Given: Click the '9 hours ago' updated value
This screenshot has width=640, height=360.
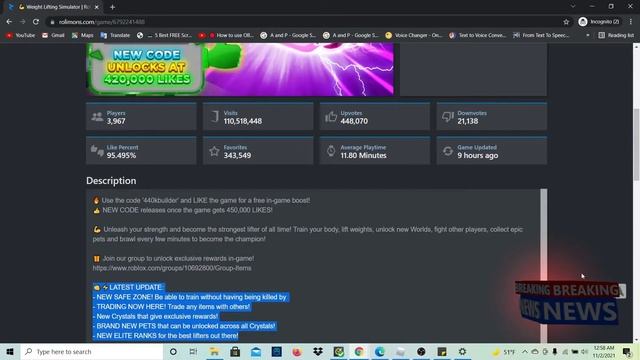Looking at the screenshot, I should [x=478, y=156].
